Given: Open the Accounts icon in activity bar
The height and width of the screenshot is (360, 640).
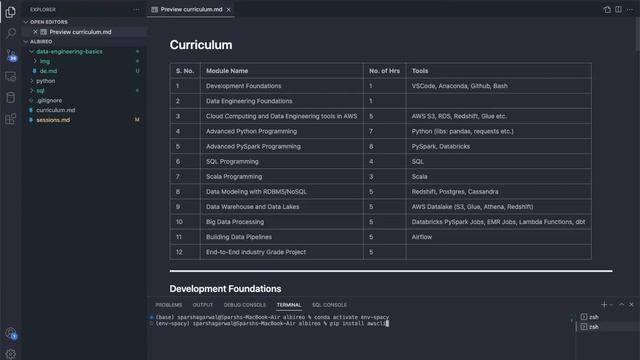Looking at the screenshot, I should 11,333.
